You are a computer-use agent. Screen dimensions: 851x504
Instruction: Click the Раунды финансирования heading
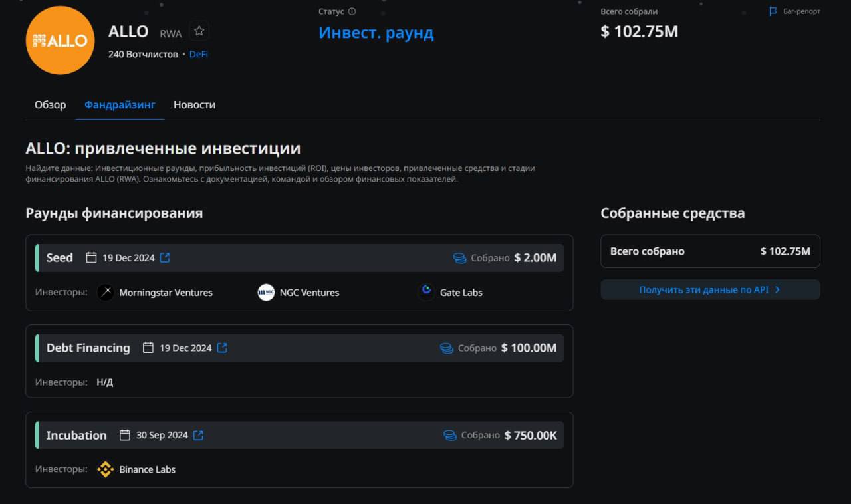(114, 213)
